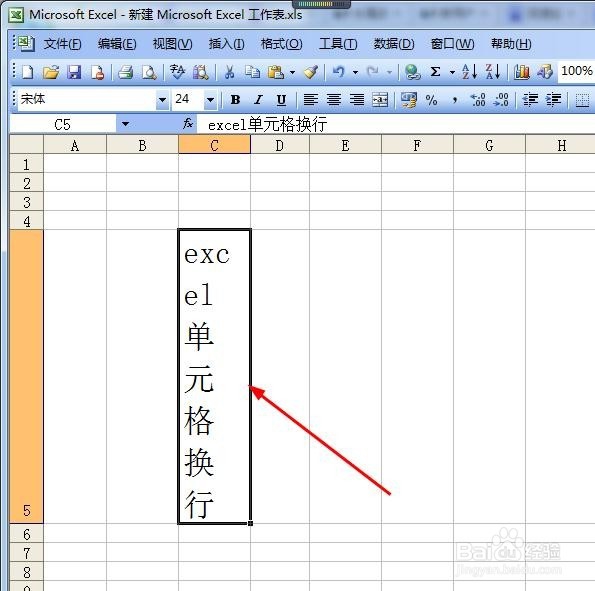Viewport: 595px width, 591px height.
Task: Click the Borders icon
Action: click(582, 100)
